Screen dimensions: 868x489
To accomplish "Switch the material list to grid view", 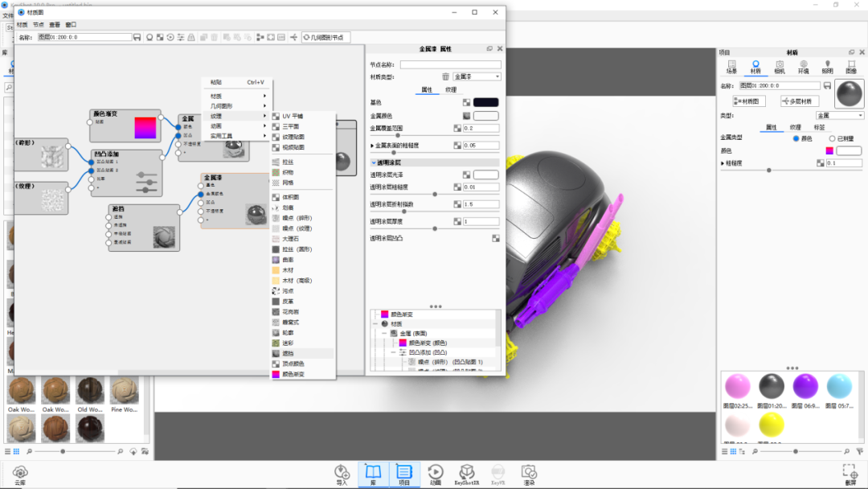I will tap(734, 452).
